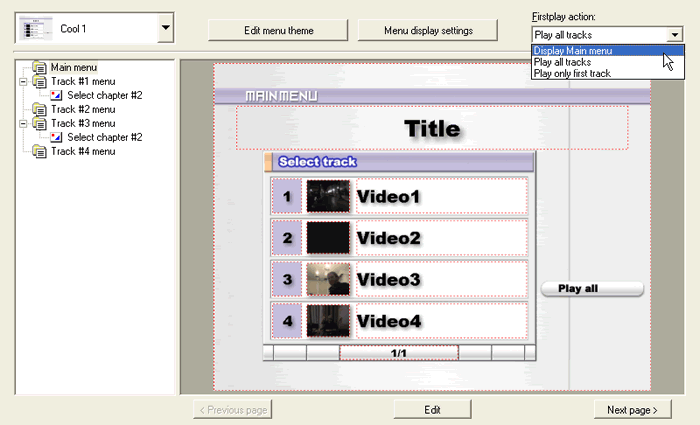Click the number 4 track button
The height and width of the screenshot is (425, 700).
287,321
